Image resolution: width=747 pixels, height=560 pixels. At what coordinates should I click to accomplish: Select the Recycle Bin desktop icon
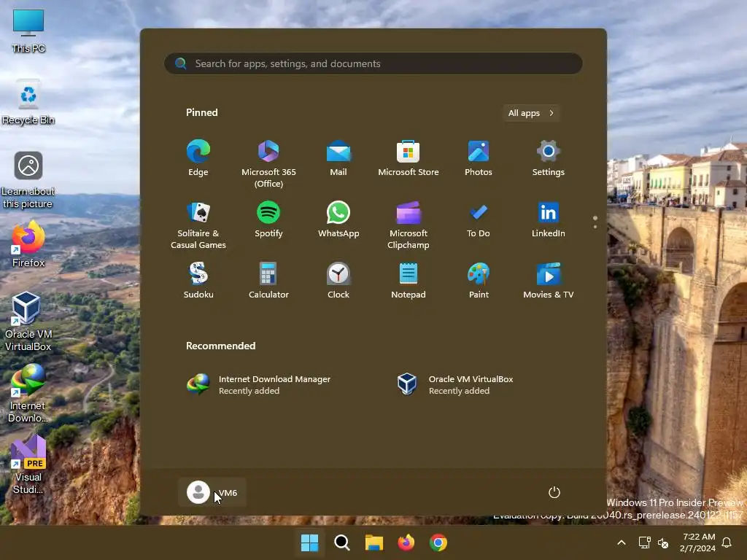click(28, 102)
